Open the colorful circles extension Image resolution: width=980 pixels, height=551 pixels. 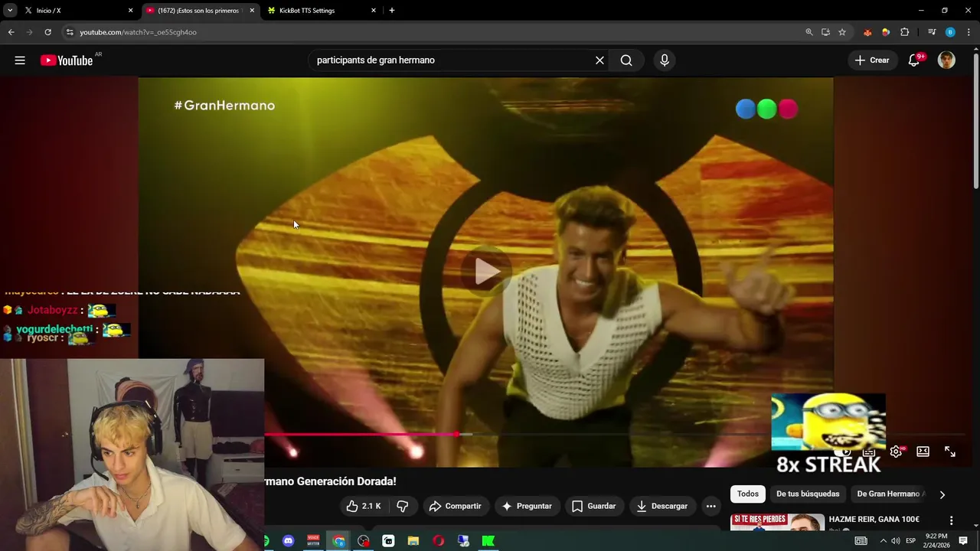pos(886,32)
